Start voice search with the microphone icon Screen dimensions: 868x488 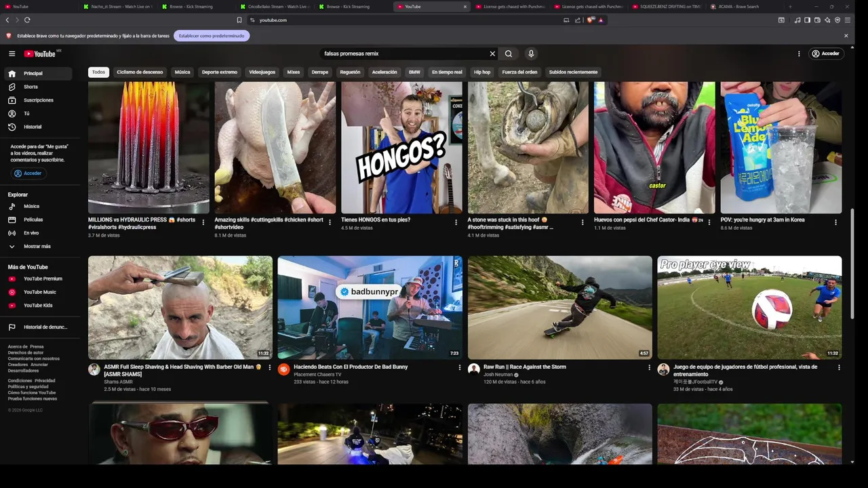(x=531, y=54)
